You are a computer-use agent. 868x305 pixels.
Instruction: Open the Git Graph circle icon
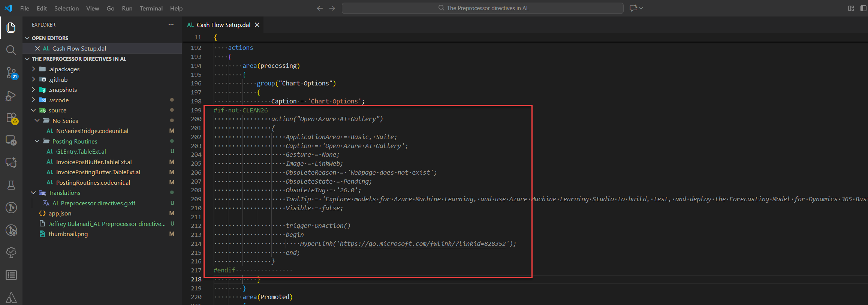coord(11,208)
